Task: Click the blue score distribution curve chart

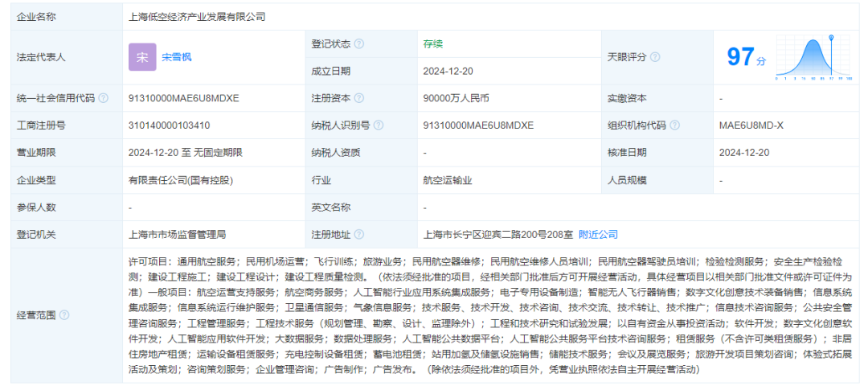Action: [818, 57]
